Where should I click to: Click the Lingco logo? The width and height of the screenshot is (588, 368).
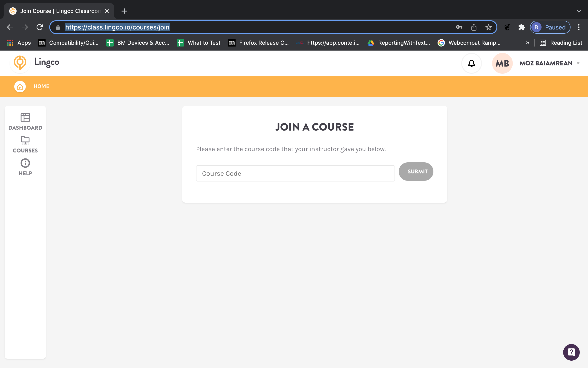(x=20, y=63)
